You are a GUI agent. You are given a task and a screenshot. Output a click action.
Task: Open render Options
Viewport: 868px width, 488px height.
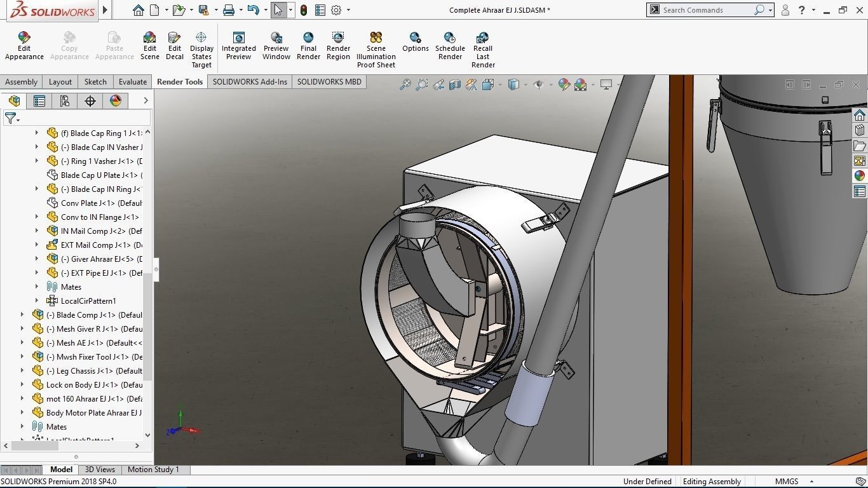tap(416, 42)
